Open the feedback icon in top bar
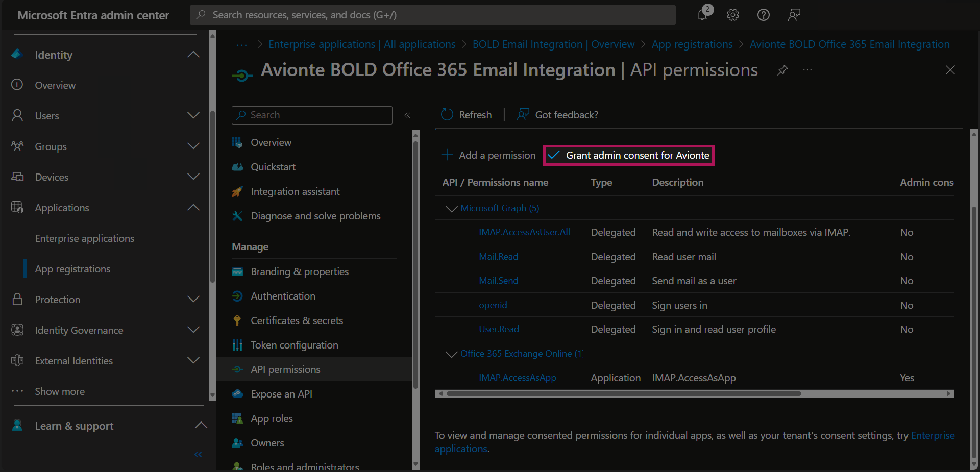The height and width of the screenshot is (472, 980). [x=794, y=15]
